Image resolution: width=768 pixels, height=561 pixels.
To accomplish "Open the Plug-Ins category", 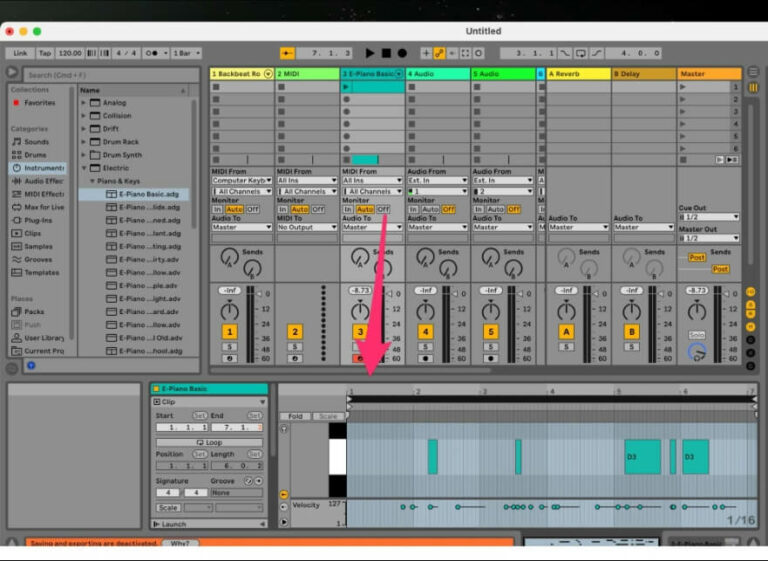I will (x=38, y=220).
